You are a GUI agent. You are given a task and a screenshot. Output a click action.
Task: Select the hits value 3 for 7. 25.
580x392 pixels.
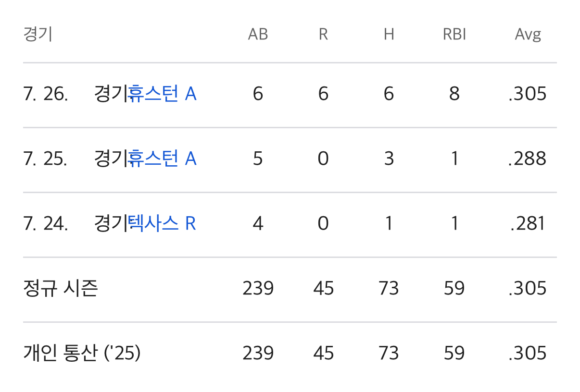coord(389,159)
